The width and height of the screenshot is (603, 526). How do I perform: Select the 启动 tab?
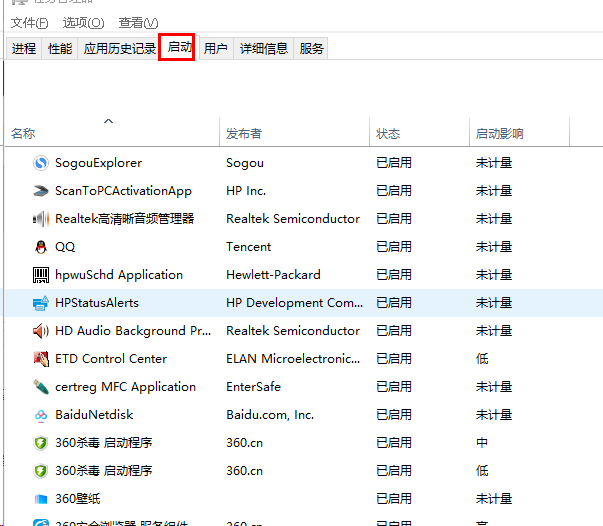[x=179, y=47]
